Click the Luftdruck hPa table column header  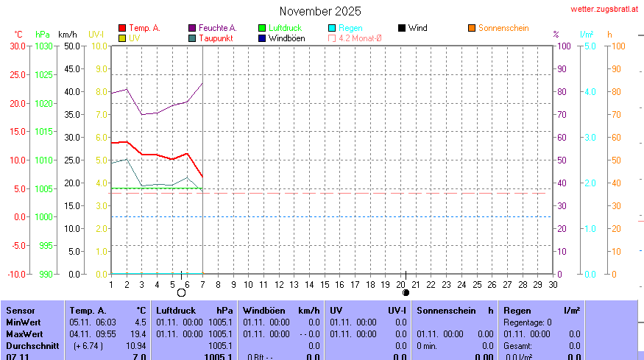194,311
